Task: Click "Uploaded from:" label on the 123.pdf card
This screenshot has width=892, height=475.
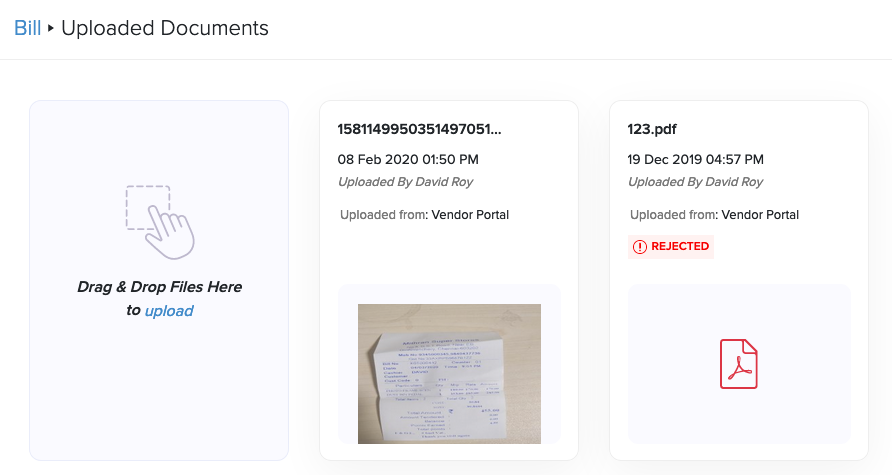Action: pos(673,215)
